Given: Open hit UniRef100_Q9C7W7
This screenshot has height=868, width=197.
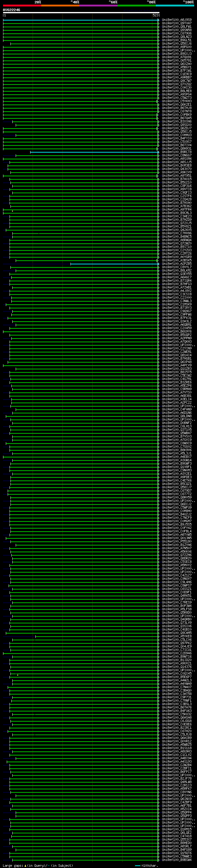Looking at the screenshot, I should click(177, 81).
